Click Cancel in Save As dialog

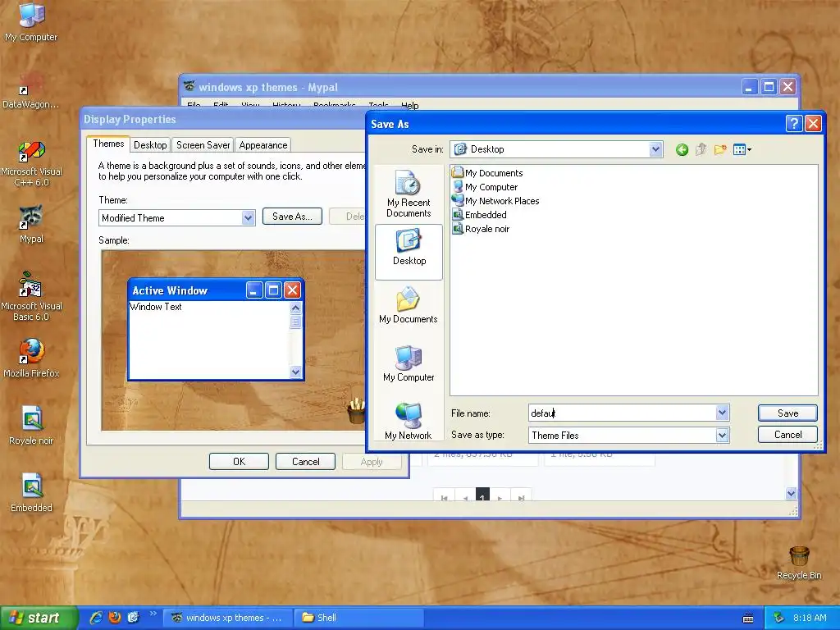[x=787, y=435]
